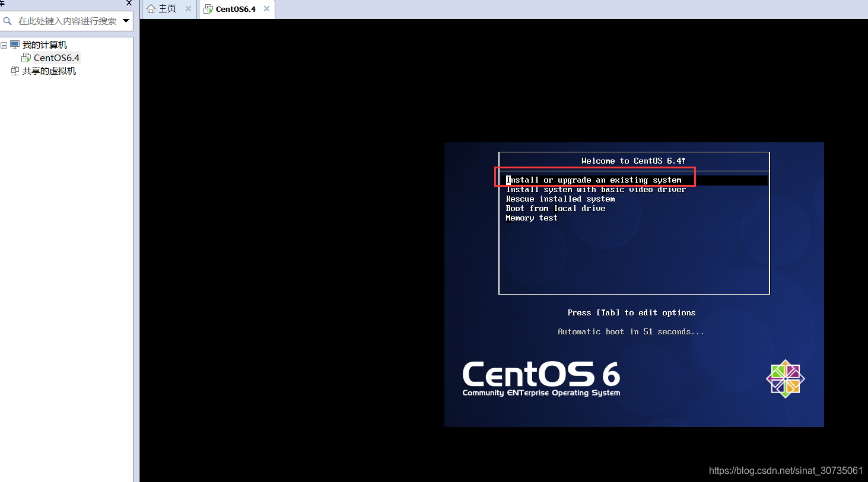Image resolution: width=868 pixels, height=482 pixels.
Task: Click the search magnifier icon in library panel
Action: (8, 21)
